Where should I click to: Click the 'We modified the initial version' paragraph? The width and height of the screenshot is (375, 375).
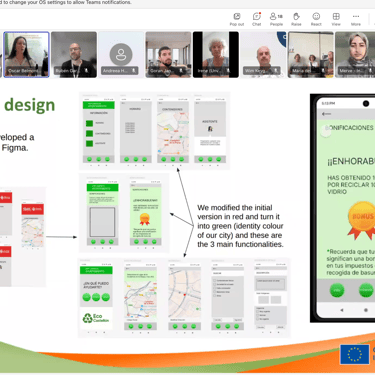tap(240, 226)
